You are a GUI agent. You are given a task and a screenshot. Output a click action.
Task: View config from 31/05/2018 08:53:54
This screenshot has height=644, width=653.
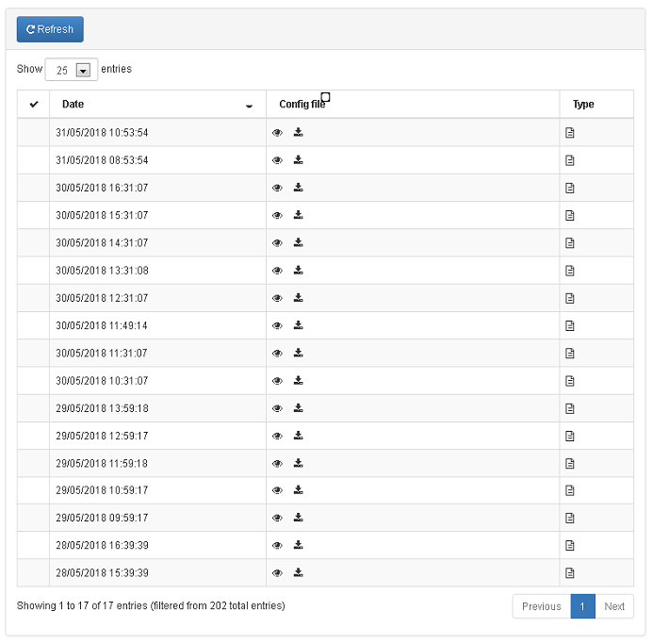click(277, 160)
